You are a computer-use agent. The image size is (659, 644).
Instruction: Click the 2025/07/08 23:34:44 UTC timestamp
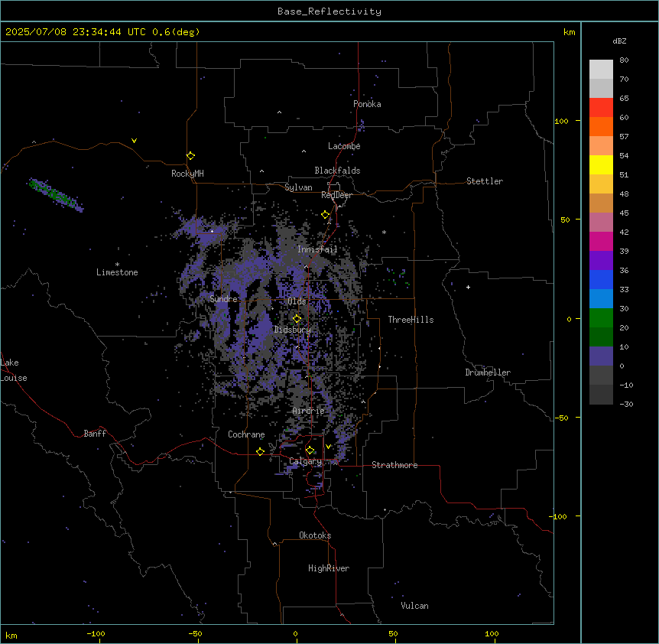[76, 32]
